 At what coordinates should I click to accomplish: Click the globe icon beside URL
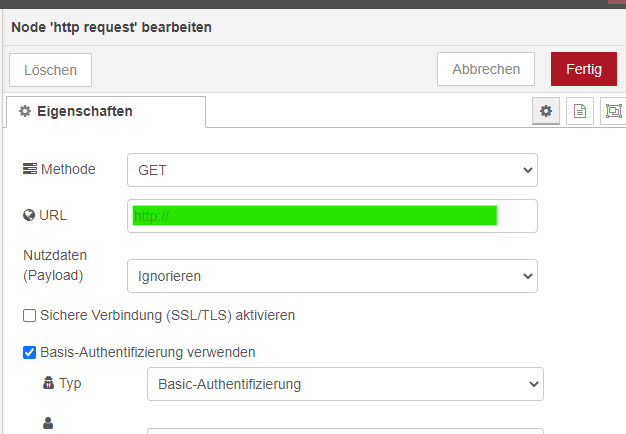click(28, 215)
